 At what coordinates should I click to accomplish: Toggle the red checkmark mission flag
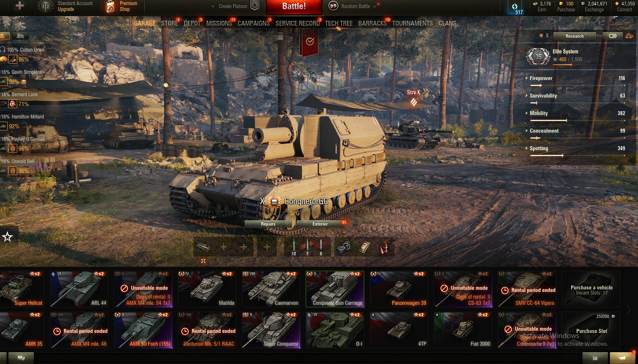tap(310, 42)
